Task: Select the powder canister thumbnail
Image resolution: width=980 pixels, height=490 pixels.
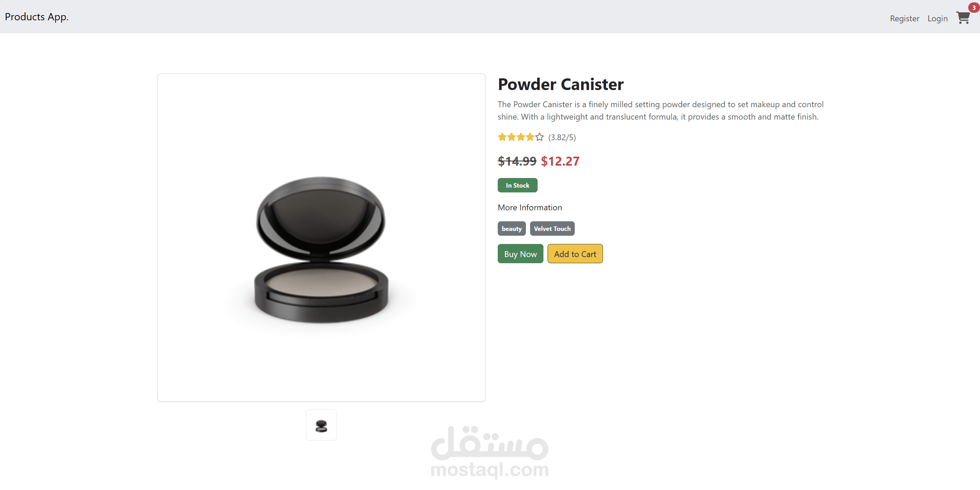Action: (321, 425)
